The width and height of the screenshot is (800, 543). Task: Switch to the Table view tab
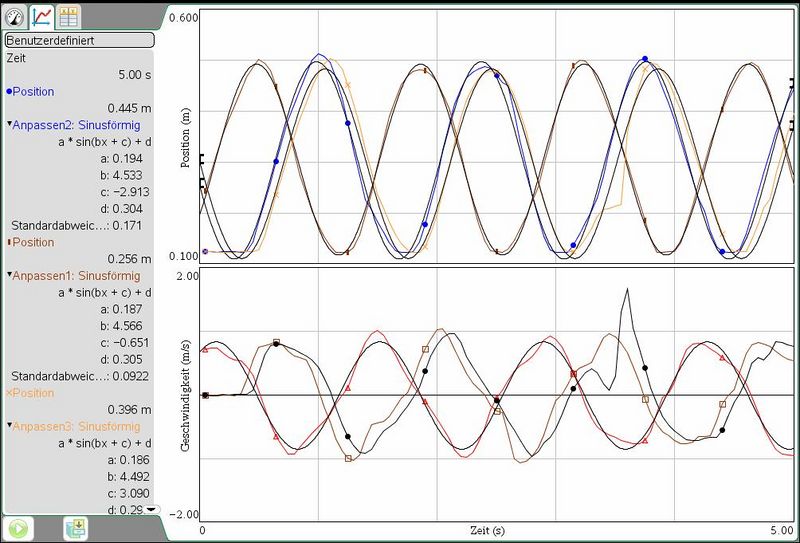(x=69, y=15)
